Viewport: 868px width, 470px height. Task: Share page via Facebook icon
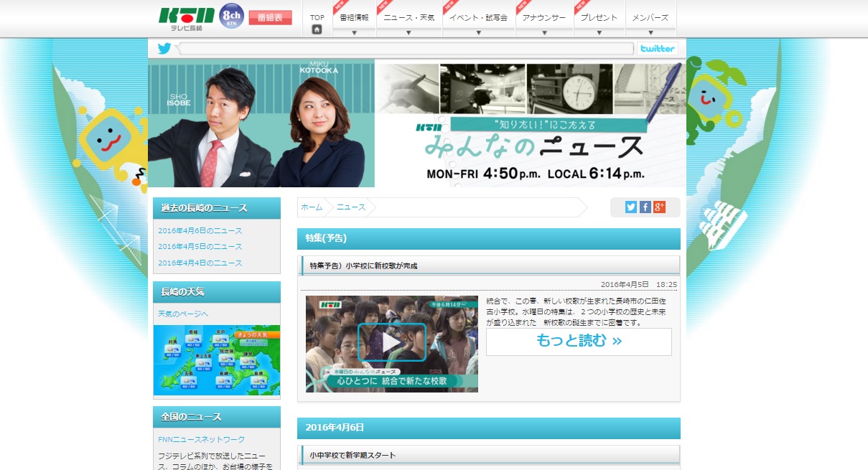[x=645, y=207]
